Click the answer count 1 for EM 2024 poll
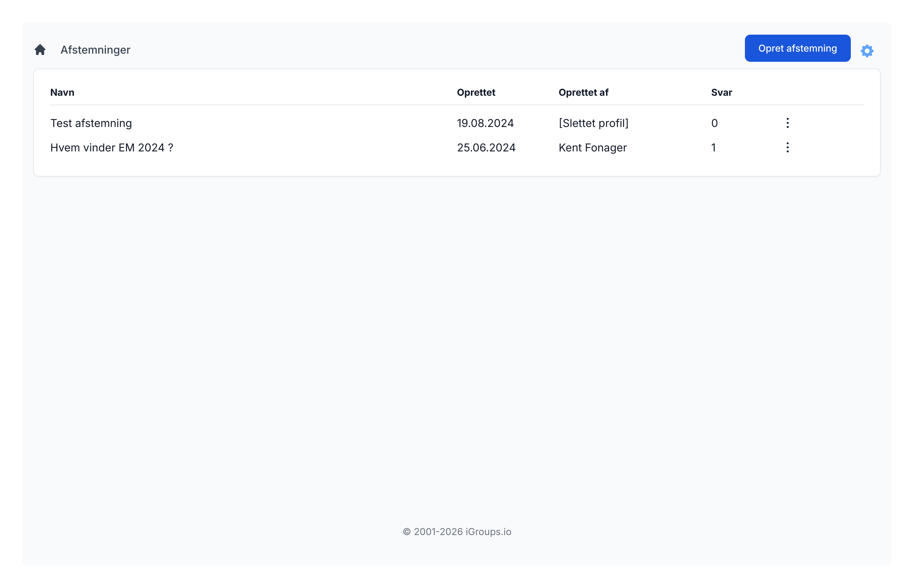The height and width of the screenshot is (588, 914). pyautogui.click(x=713, y=148)
